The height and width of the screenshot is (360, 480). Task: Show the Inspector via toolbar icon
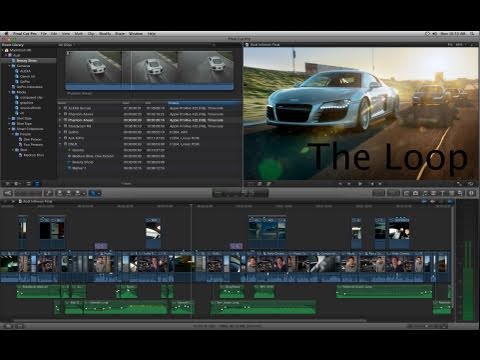[471, 193]
